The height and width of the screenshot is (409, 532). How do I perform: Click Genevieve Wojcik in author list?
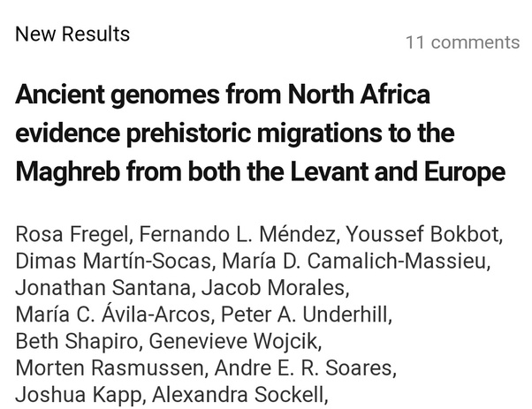tap(235, 340)
